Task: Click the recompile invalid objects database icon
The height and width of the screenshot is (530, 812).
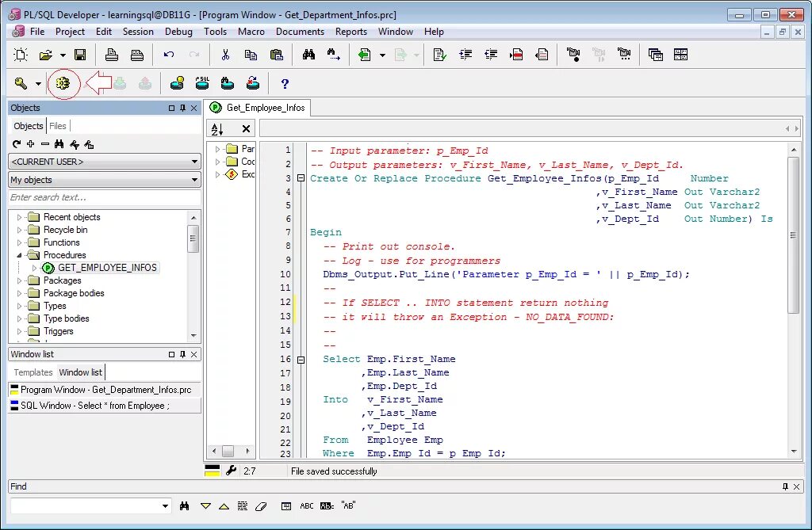Action: tap(253, 83)
